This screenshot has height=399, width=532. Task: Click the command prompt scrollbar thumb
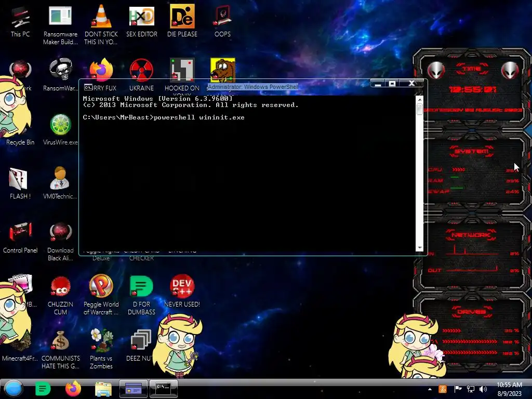coord(420,109)
